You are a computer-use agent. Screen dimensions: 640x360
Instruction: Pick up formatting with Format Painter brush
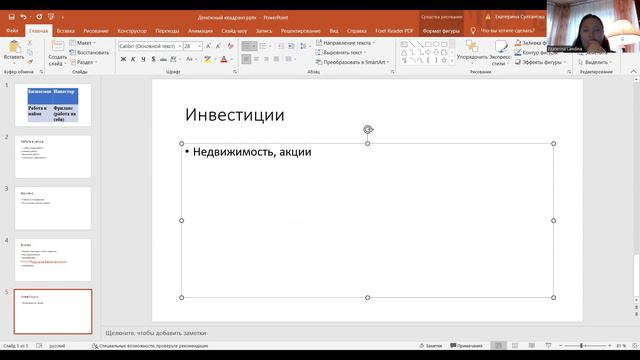[x=30, y=62]
